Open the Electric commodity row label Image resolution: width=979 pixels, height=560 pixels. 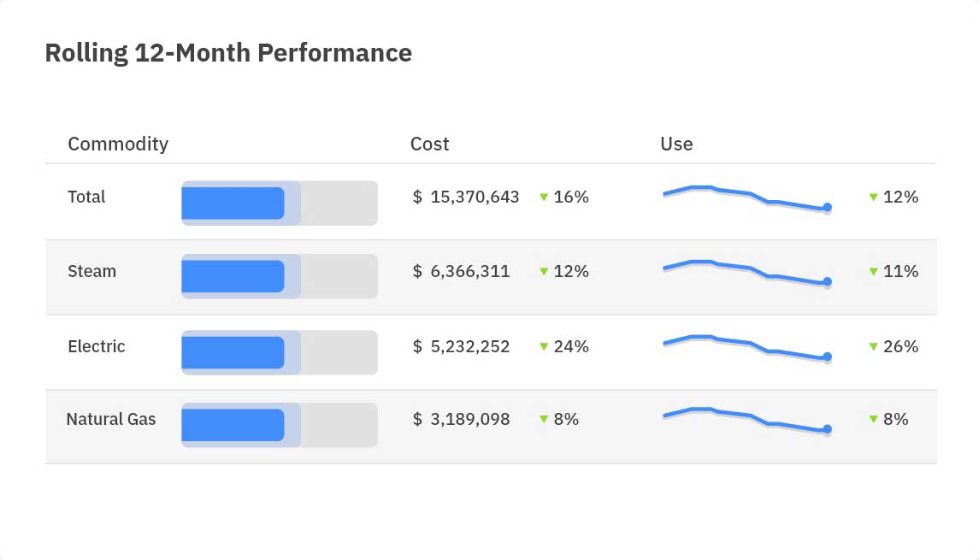97,346
